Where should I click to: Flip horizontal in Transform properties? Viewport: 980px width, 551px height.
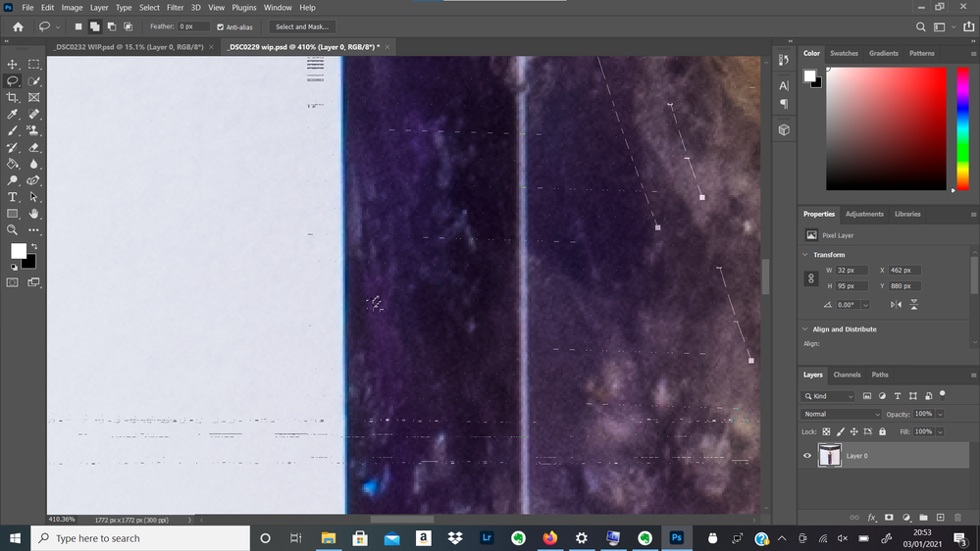click(896, 304)
